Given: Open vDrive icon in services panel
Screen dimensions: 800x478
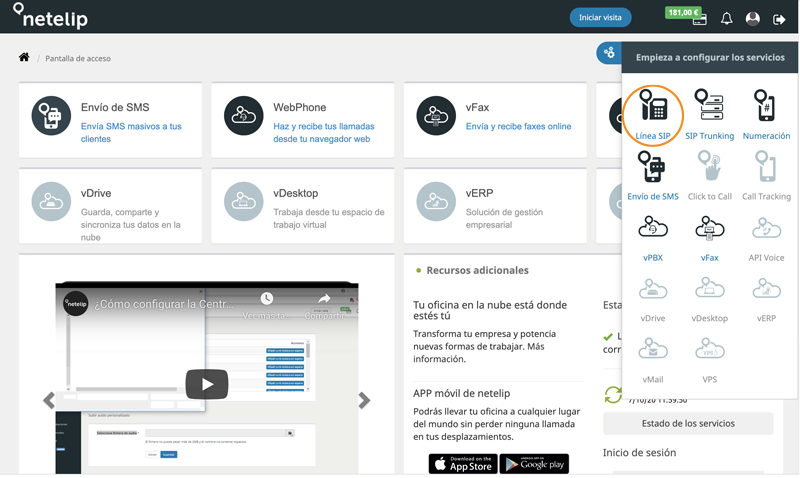Looking at the screenshot, I should point(653,289).
